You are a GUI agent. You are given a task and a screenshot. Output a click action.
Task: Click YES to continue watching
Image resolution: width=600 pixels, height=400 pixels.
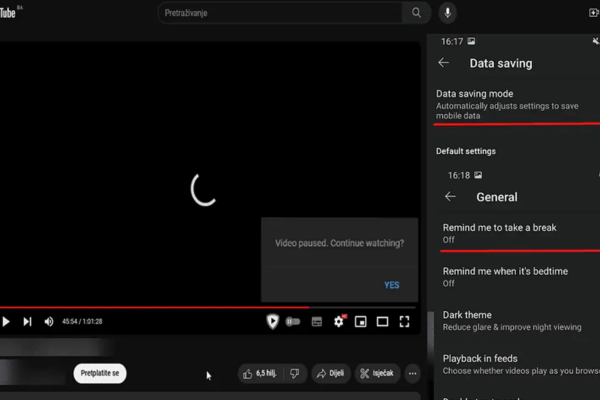pyautogui.click(x=392, y=285)
